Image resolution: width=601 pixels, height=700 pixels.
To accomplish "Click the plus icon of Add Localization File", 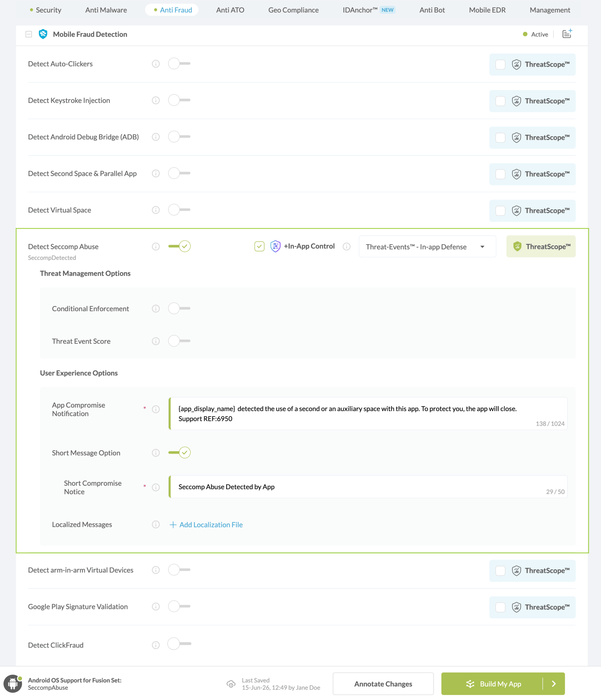I will (173, 524).
